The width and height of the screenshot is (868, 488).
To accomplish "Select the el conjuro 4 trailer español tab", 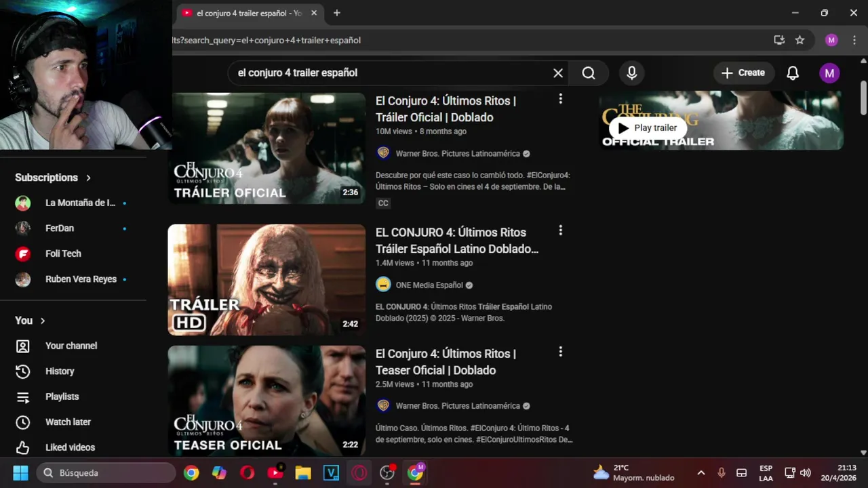I will click(x=250, y=13).
